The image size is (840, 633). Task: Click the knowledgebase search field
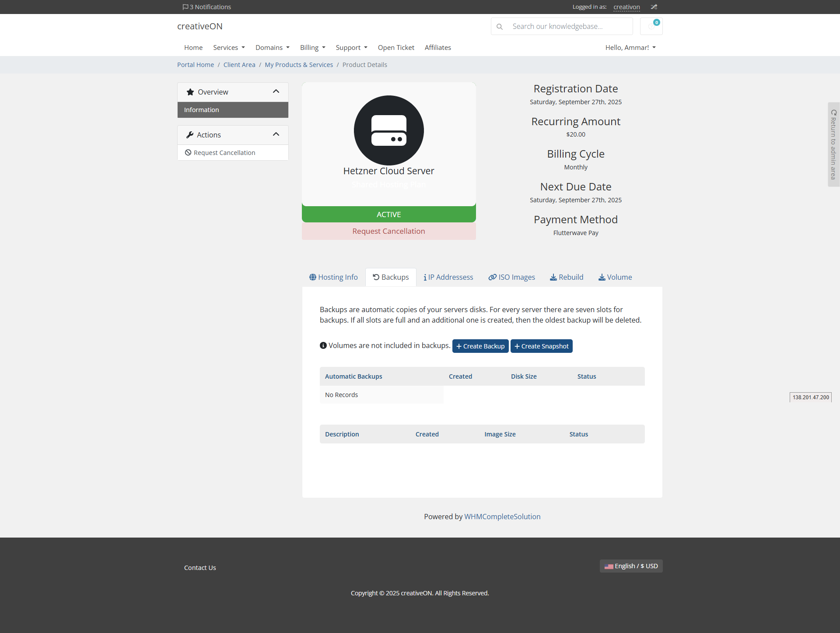click(x=569, y=26)
